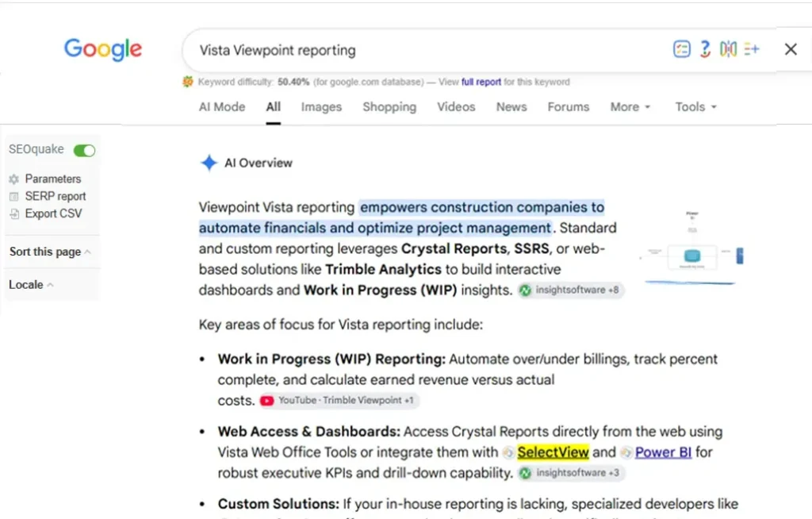Viewport: 812px width, 519px height.
Task: Open the Parameters link in SEOquake panel
Action: [x=53, y=179]
